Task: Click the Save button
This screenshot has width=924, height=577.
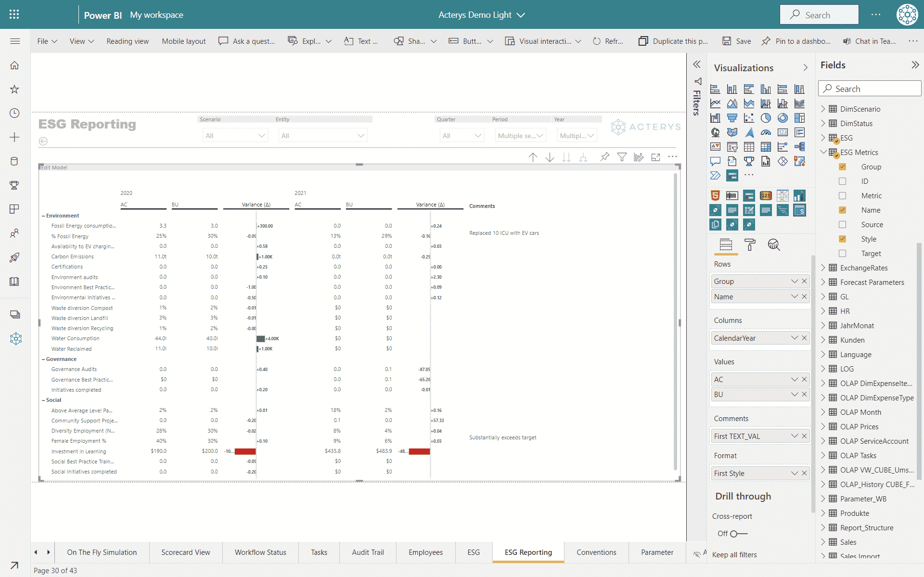Action: pos(736,41)
